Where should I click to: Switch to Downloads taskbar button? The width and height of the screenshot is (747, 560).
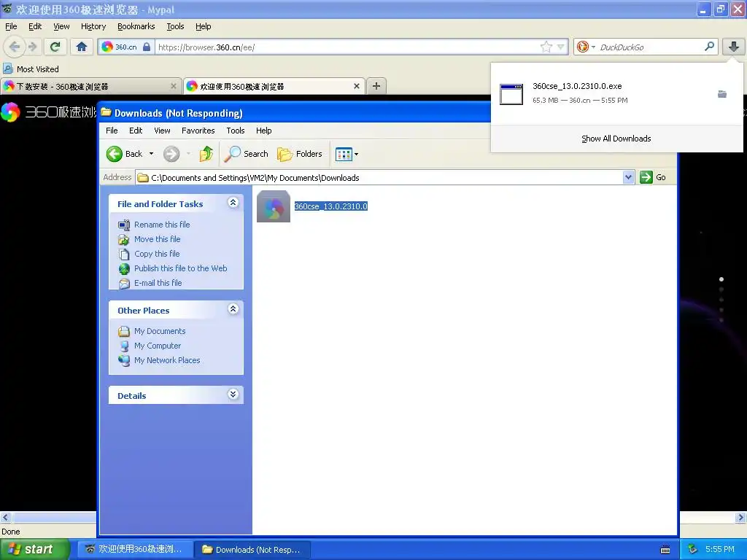point(252,550)
